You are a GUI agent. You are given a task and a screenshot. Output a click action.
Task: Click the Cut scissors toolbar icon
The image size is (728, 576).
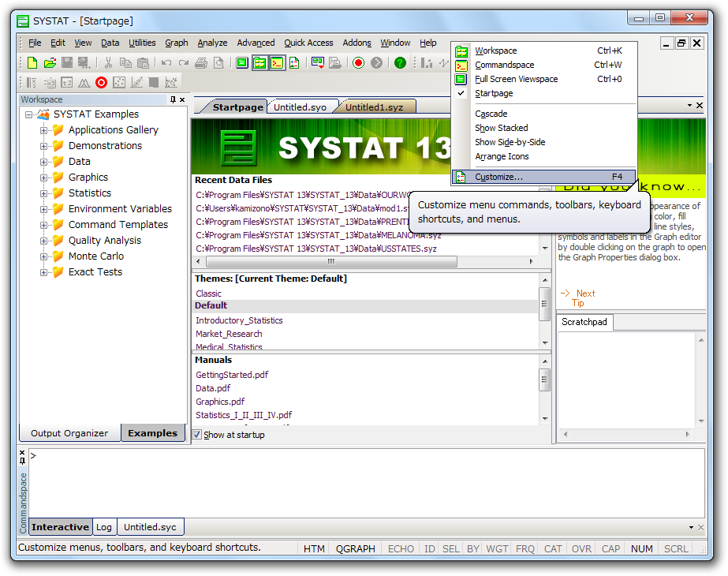click(109, 62)
